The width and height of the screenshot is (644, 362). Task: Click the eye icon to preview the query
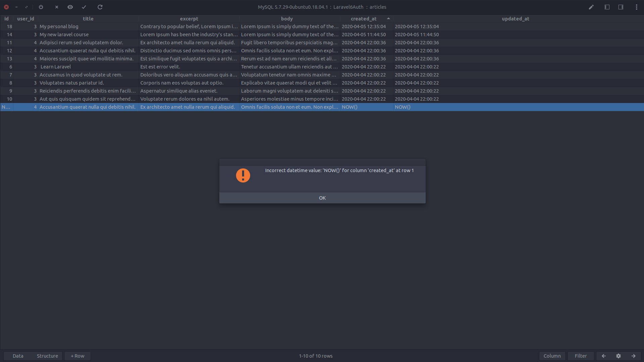pyautogui.click(x=70, y=7)
